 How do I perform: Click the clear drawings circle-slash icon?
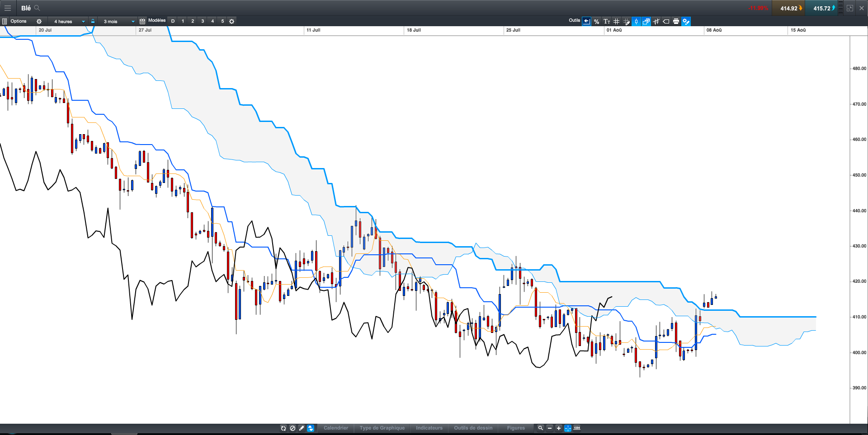292,428
